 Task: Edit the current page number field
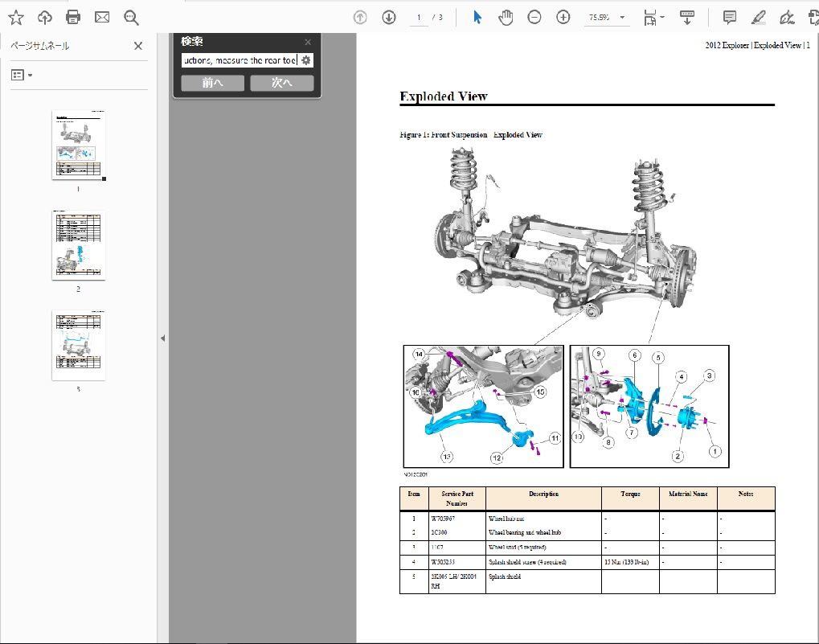(x=419, y=17)
